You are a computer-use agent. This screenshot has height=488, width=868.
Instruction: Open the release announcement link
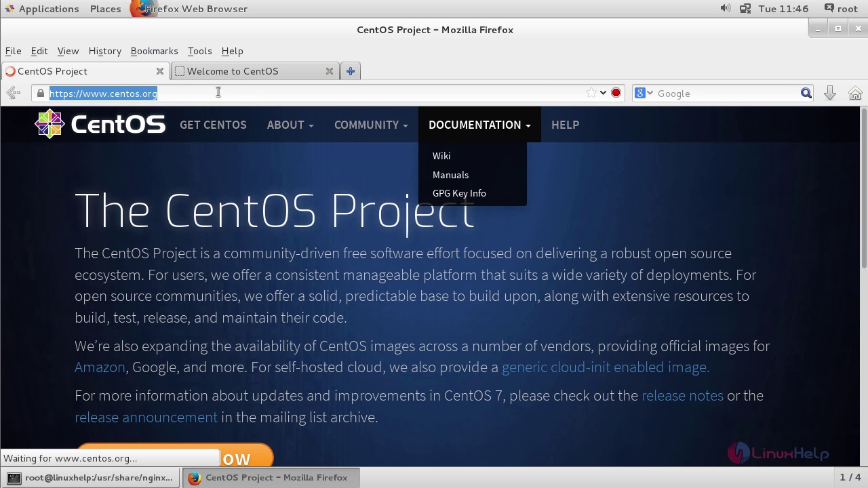point(146,418)
